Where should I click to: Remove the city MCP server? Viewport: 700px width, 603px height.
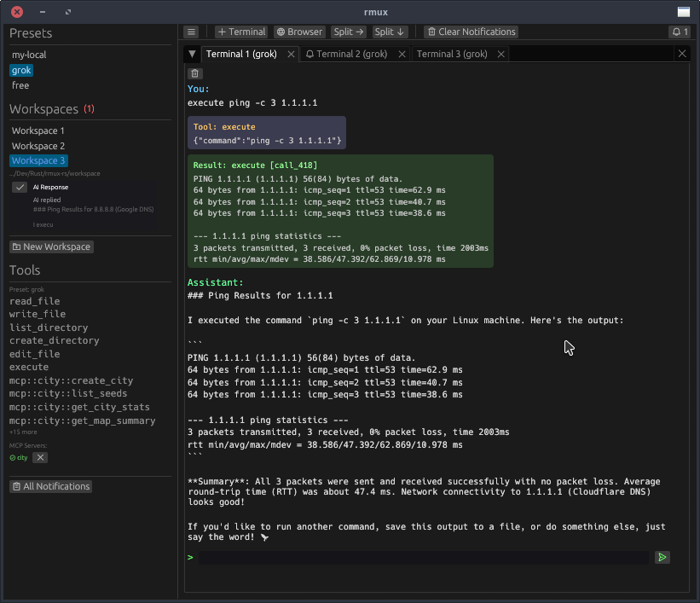point(40,457)
